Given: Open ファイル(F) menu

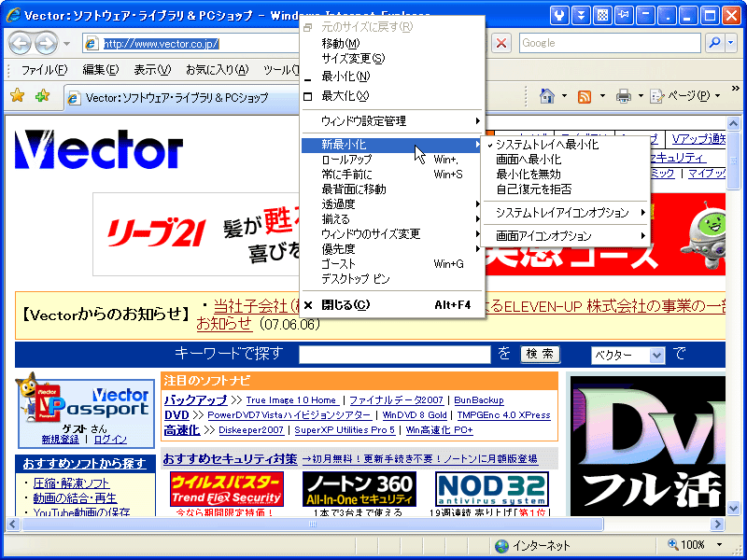Looking at the screenshot, I should click(44, 70).
